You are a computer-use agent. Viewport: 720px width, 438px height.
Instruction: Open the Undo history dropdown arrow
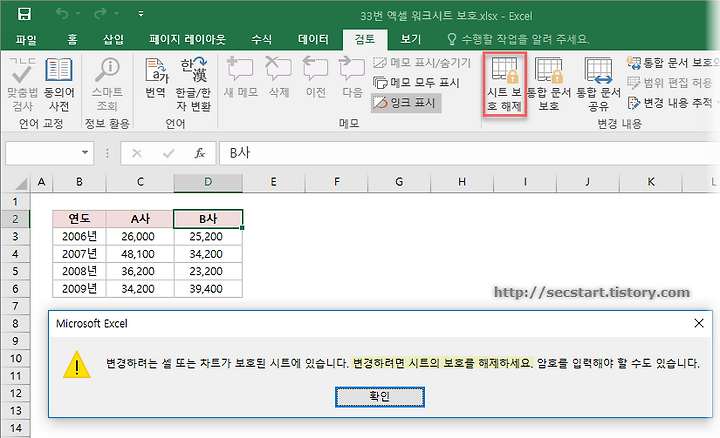click(78, 14)
